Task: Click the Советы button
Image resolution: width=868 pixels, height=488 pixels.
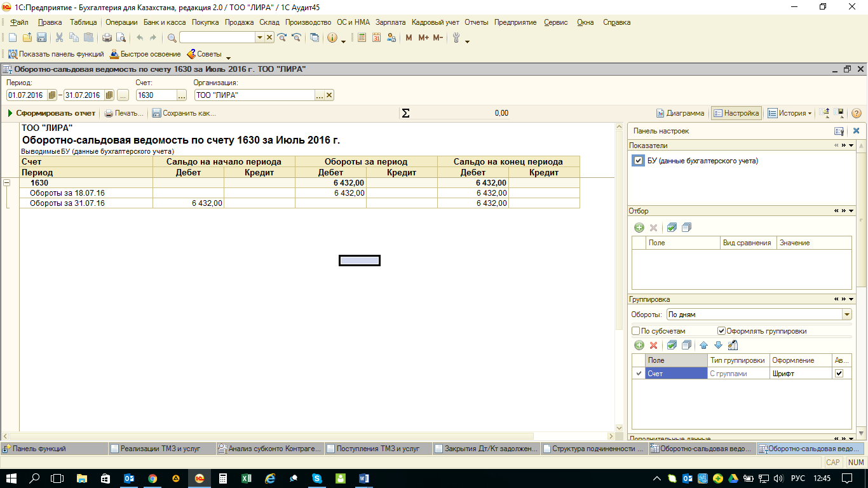Action: (x=204, y=54)
